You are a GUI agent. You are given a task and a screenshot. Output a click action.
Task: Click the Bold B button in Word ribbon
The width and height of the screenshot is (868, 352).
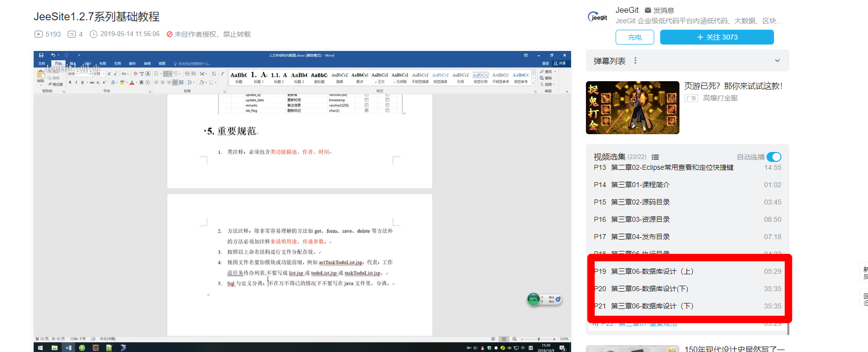(70, 83)
